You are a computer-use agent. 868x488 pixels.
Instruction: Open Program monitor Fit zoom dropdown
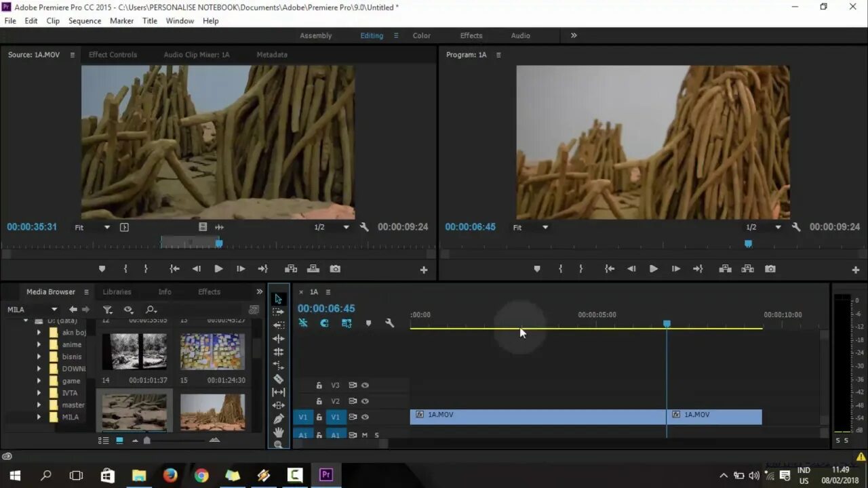(531, 228)
